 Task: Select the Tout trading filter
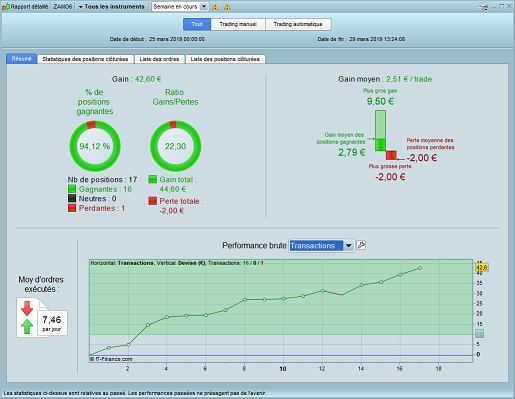197,24
